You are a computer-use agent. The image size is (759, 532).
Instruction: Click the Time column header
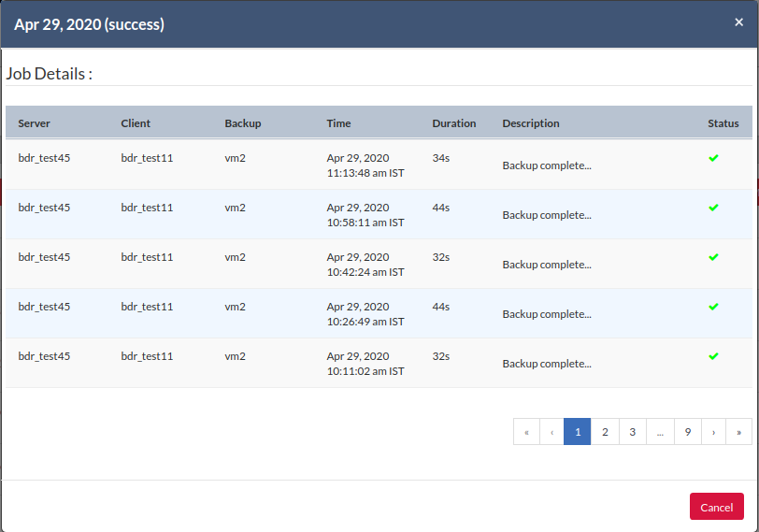[338, 123]
